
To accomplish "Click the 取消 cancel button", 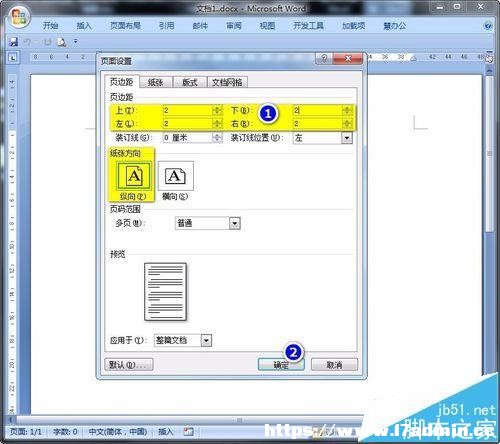I will (x=334, y=365).
